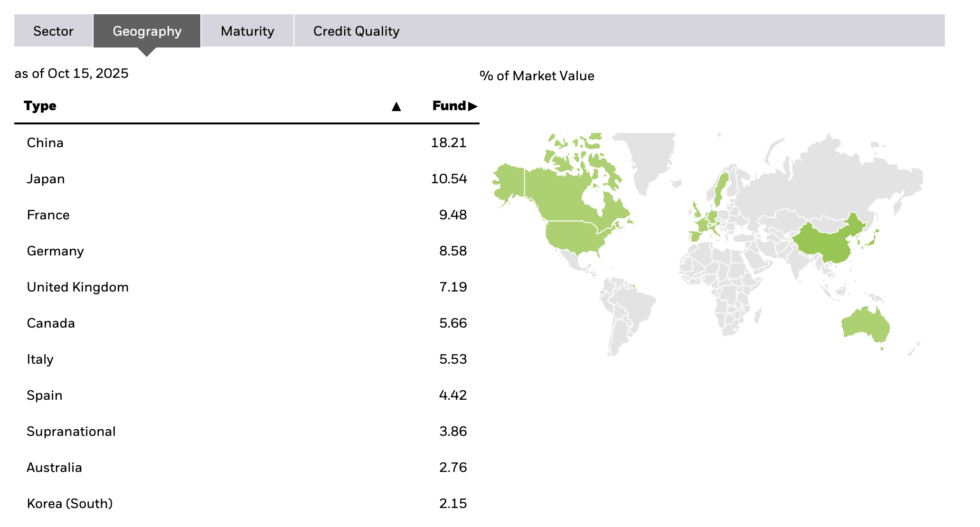Sort table by Fund column header
The image size is (980, 527).
[449, 106]
